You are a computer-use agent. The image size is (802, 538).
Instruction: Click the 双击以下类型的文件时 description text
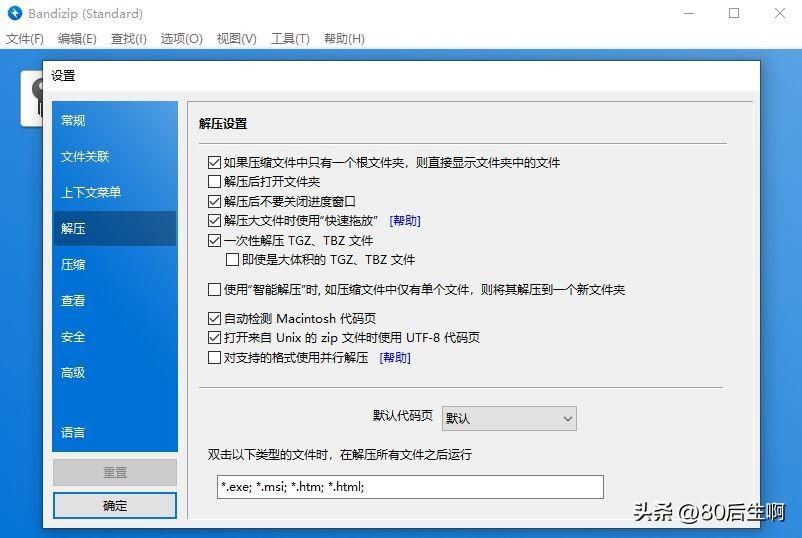point(340,455)
